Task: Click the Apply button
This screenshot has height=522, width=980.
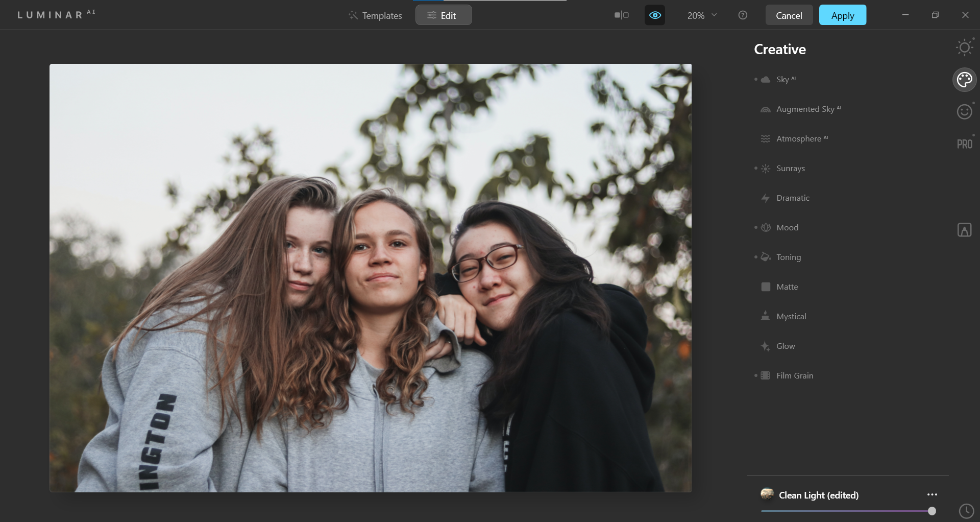Action: click(842, 15)
